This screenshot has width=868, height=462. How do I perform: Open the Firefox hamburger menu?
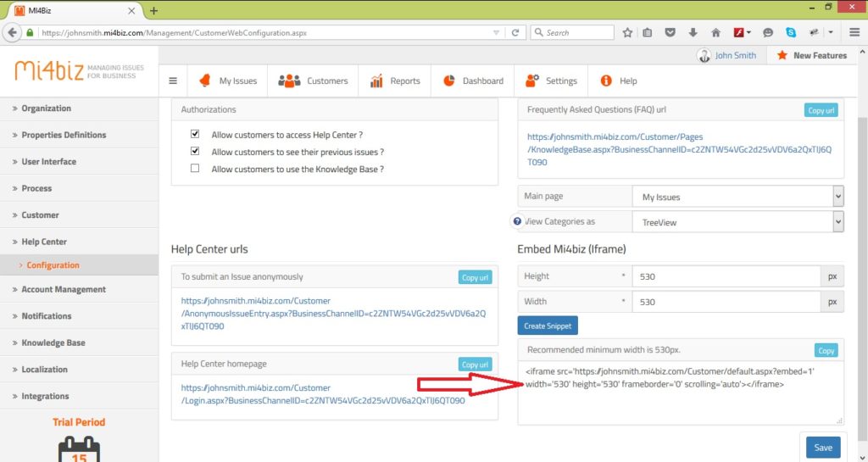(x=851, y=32)
